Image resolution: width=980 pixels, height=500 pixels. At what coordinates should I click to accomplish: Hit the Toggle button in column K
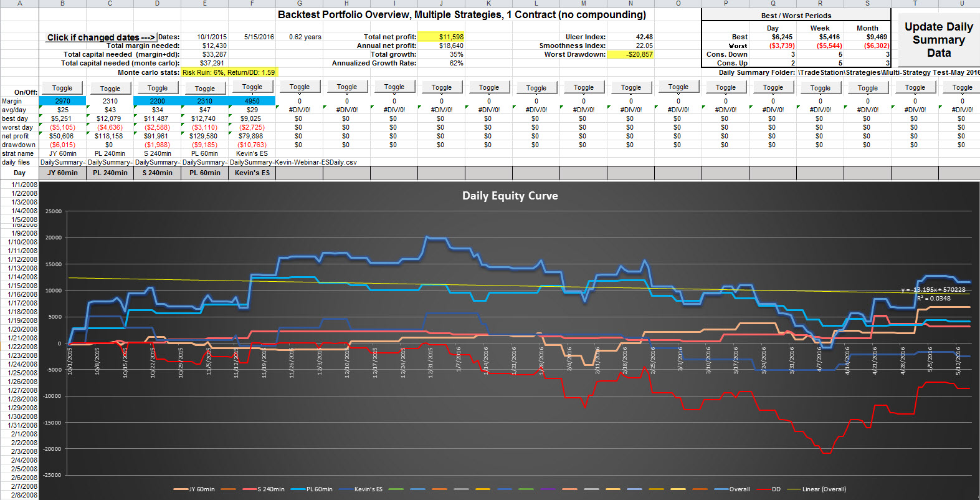[489, 87]
